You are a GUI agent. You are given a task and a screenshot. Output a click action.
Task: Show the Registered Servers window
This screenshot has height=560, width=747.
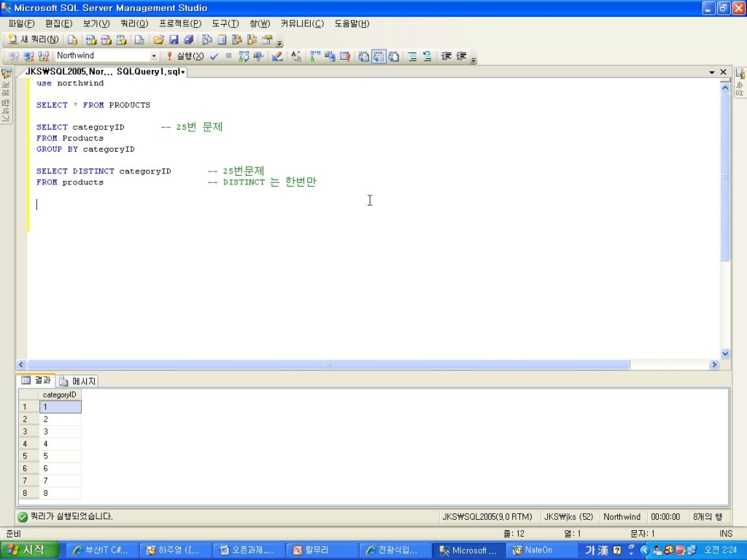pos(206,40)
